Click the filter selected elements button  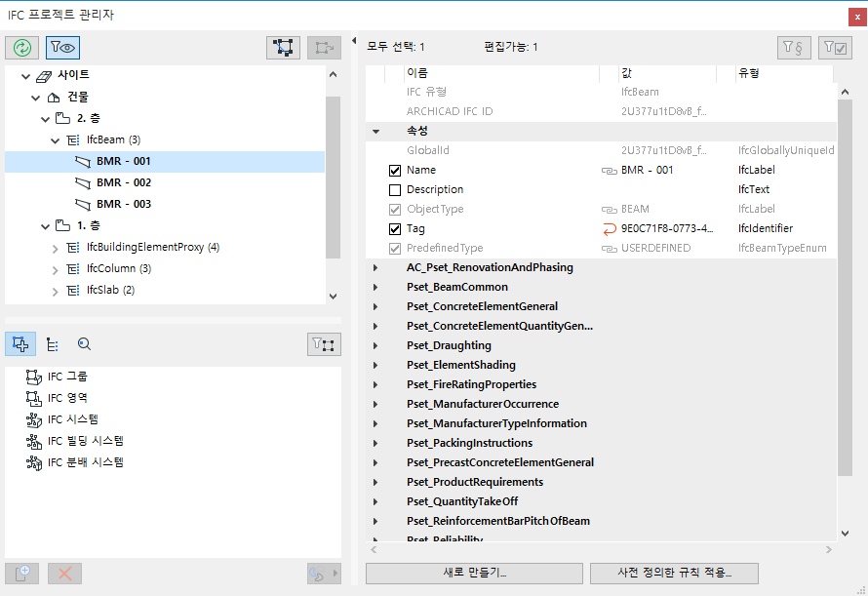tap(324, 344)
